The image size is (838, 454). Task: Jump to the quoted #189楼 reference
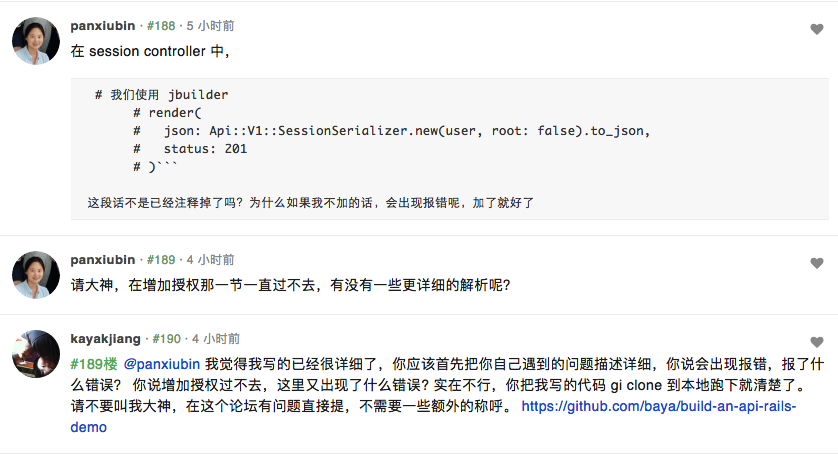[x=94, y=364]
